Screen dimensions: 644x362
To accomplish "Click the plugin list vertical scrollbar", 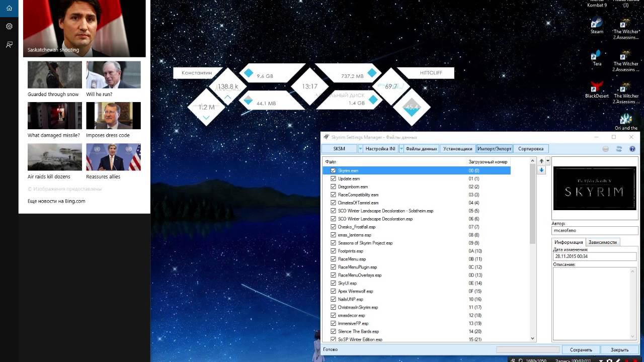I will [x=533, y=249].
